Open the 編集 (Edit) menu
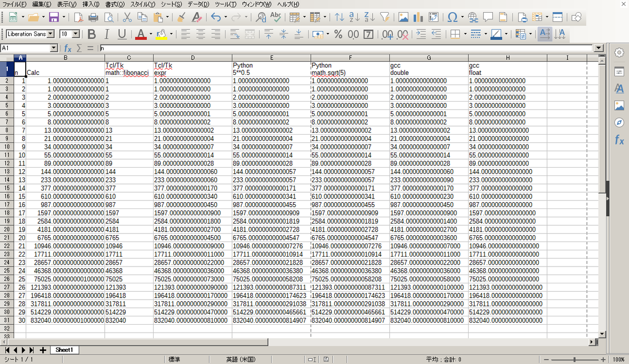 [41, 4]
